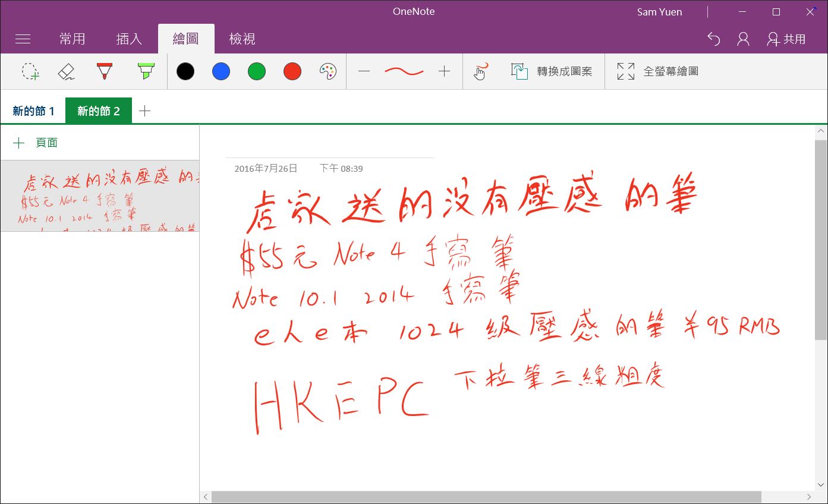The width and height of the screenshot is (828, 504).
Task: Click the vertical scrollbar thumb
Action: coord(821,240)
